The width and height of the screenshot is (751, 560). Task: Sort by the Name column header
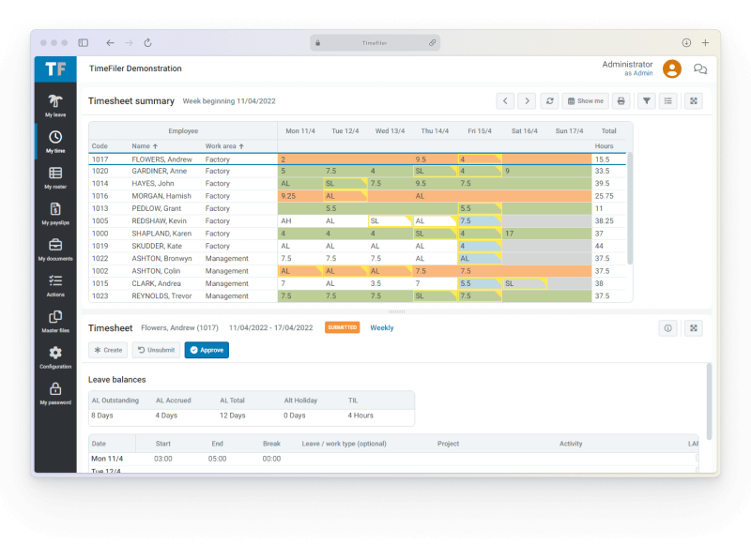pyautogui.click(x=145, y=146)
